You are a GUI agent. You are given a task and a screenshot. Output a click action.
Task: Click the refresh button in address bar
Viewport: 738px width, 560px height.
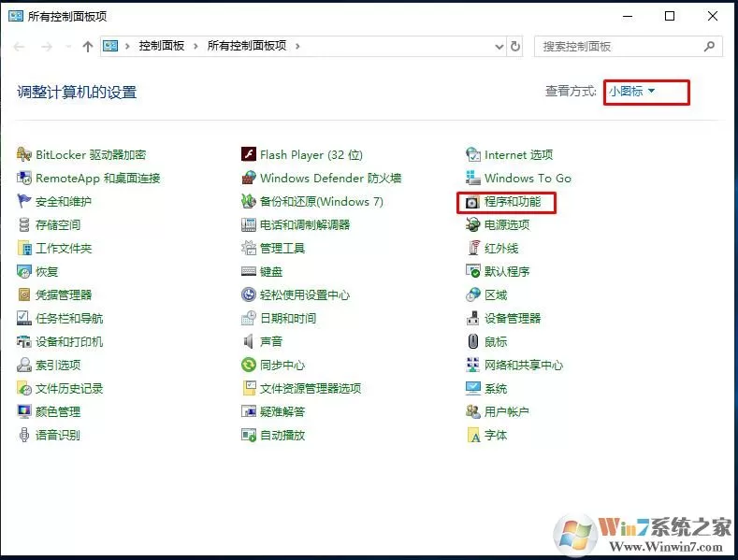tap(515, 47)
